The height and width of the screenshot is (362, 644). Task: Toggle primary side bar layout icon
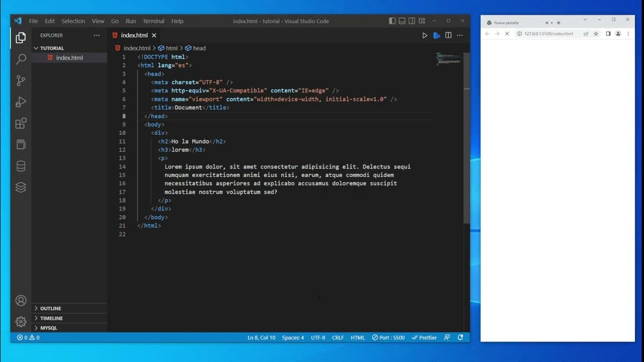[392, 21]
